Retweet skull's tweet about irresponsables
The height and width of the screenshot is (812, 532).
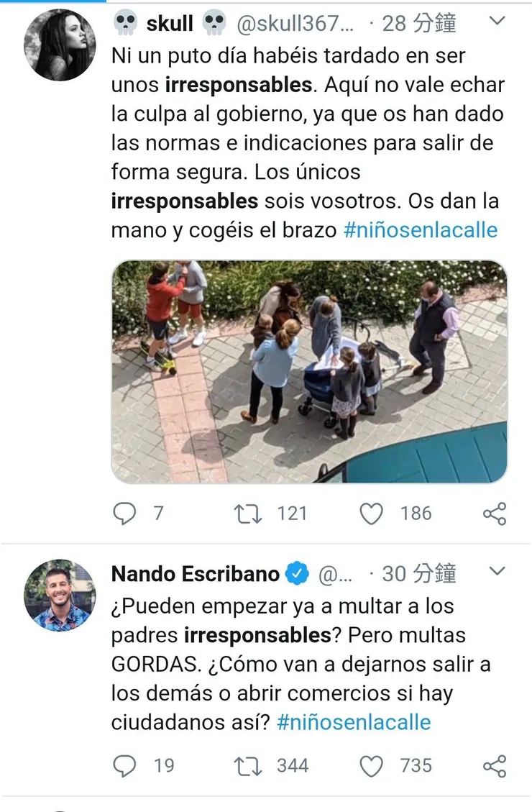coord(248,514)
